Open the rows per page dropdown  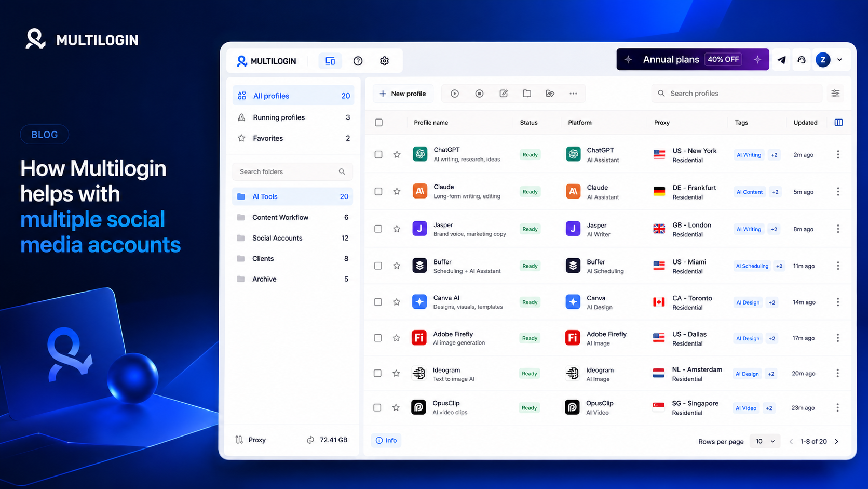coord(765,441)
